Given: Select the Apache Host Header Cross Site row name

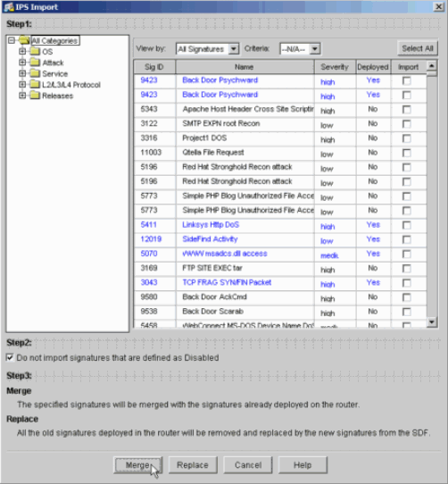Looking at the screenshot, I should click(x=248, y=109).
